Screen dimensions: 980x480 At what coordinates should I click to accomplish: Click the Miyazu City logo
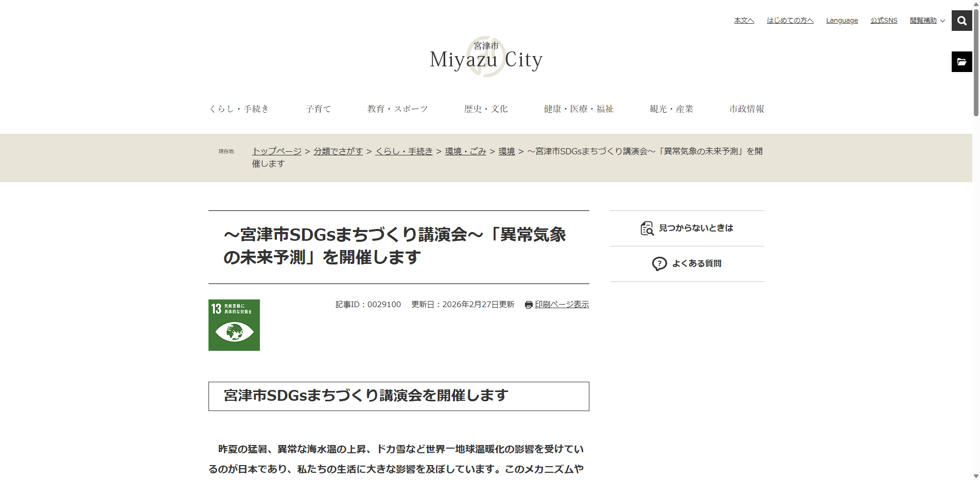[486, 58]
